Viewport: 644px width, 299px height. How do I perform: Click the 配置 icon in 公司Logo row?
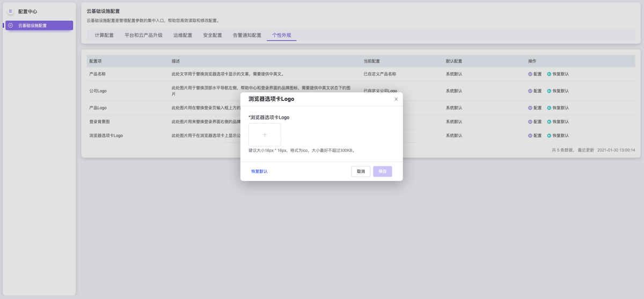coord(530,91)
